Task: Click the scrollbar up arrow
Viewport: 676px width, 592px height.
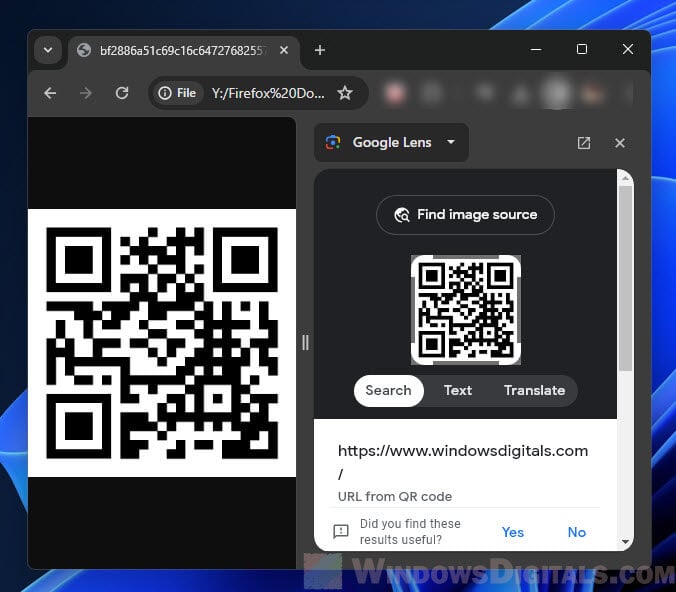Action: click(626, 178)
